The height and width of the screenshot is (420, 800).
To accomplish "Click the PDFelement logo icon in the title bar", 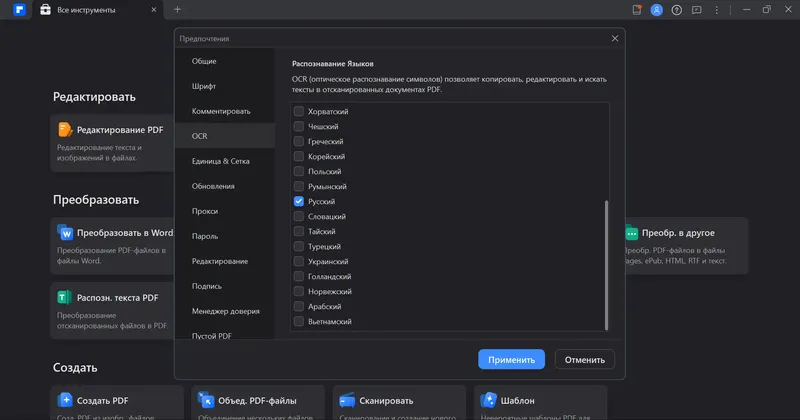I will click(19, 10).
